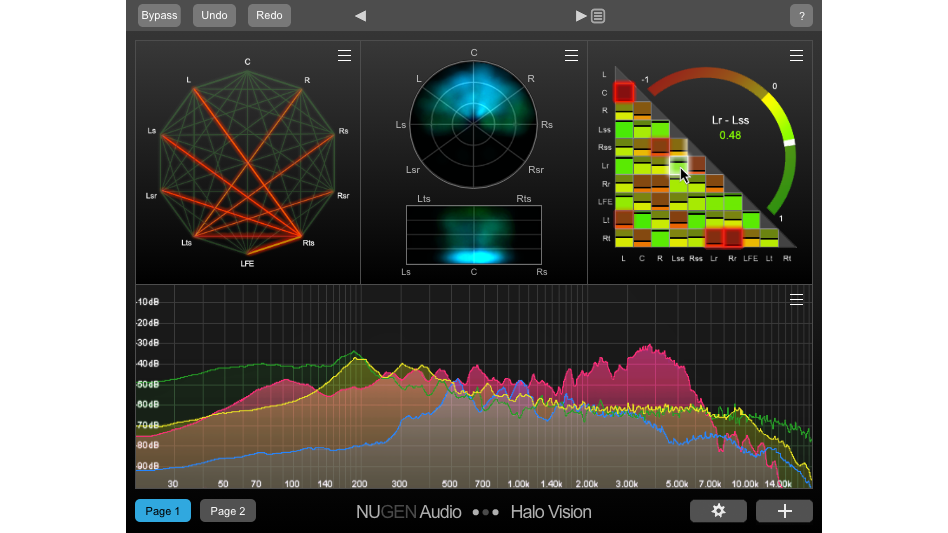
Task: Click the Rts node label in network
Action: tap(308, 243)
